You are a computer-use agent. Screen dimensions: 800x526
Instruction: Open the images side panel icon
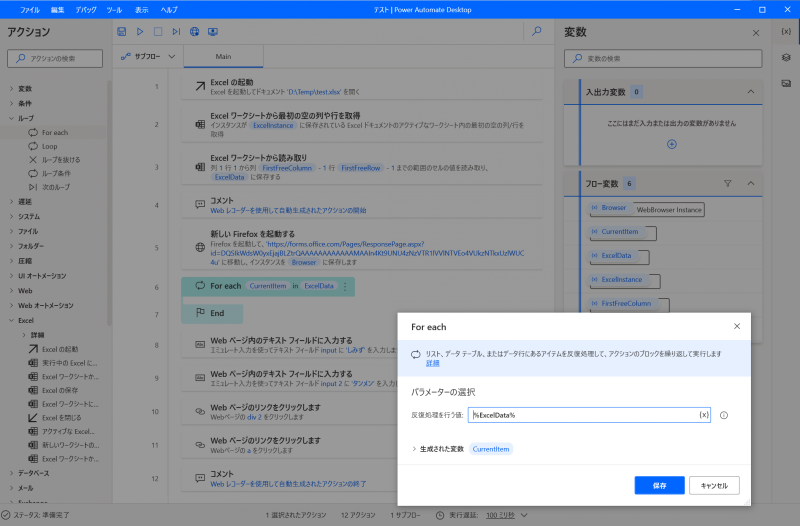[x=786, y=83]
